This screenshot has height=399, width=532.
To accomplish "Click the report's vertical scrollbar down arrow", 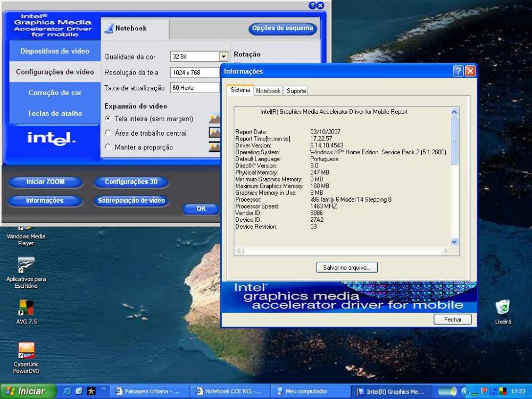I will (454, 242).
